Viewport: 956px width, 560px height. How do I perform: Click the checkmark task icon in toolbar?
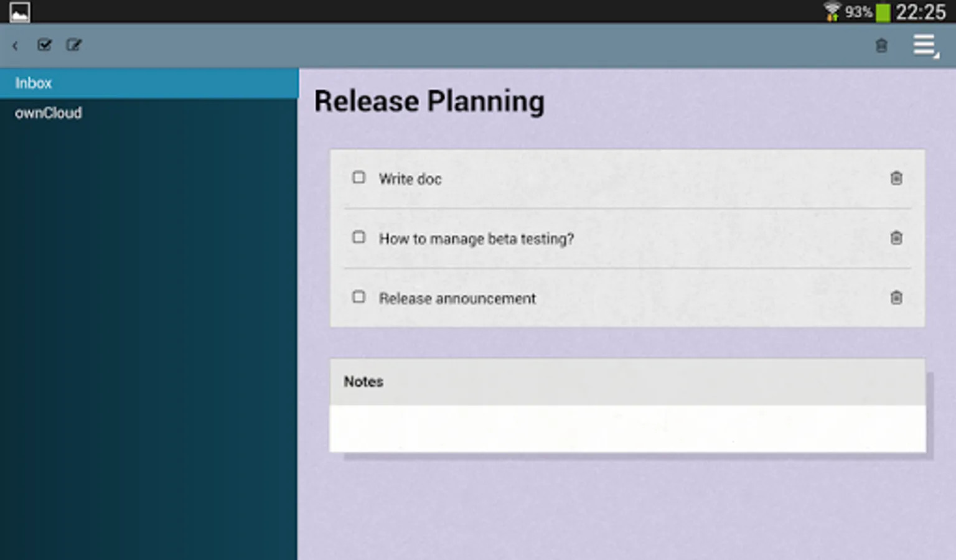(44, 45)
